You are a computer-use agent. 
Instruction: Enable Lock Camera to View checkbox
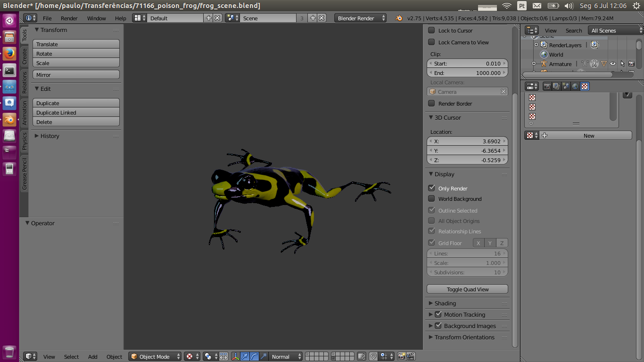[x=431, y=42]
